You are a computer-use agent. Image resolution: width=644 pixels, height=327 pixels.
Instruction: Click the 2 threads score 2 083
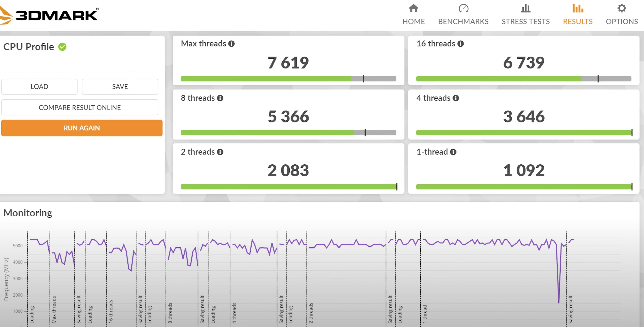[x=288, y=171]
